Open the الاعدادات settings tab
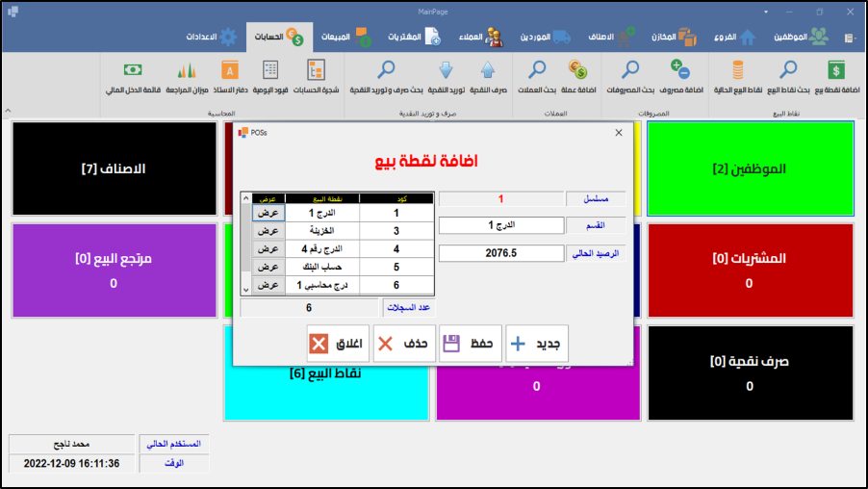 pos(212,38)
